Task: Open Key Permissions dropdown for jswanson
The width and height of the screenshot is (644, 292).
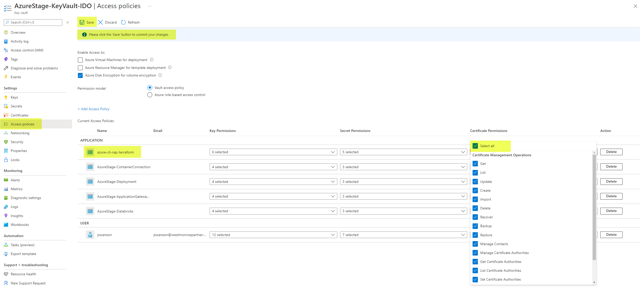Action: [x=273, y=235]
